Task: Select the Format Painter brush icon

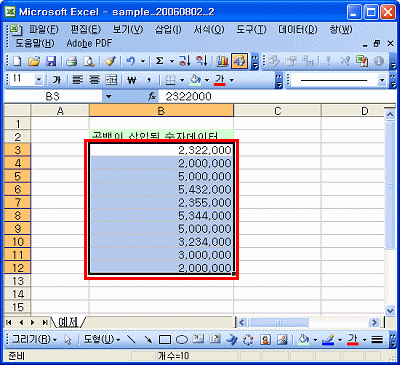Action: [109, 61]
